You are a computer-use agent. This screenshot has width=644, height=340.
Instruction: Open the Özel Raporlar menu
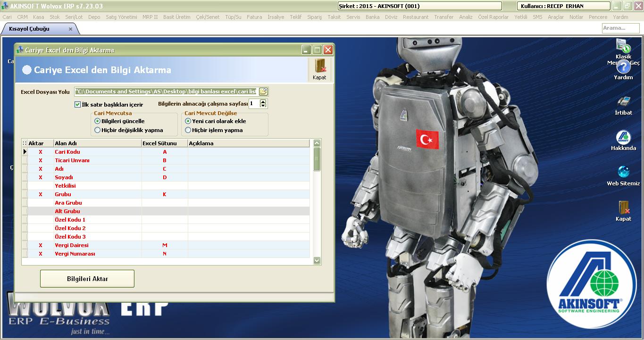click(493, 17)
